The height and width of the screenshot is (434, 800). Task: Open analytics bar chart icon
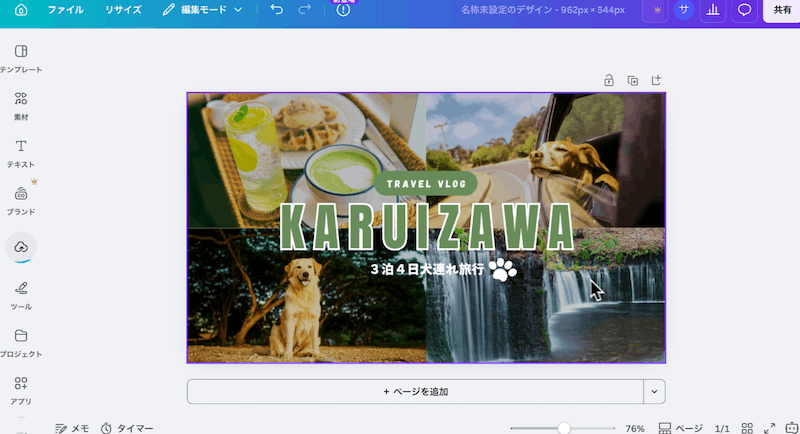tap(713, 10)
